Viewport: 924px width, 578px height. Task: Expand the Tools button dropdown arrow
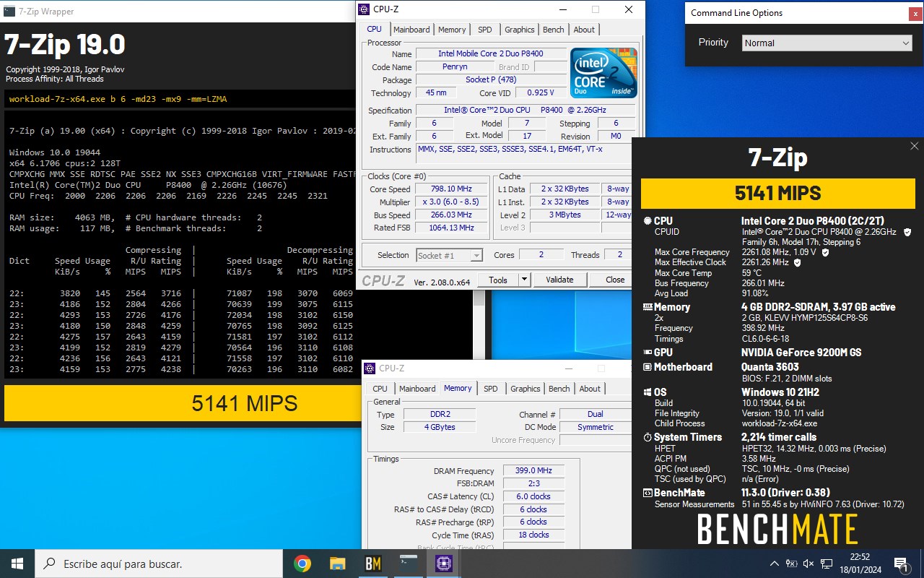(x=524, y=280)
